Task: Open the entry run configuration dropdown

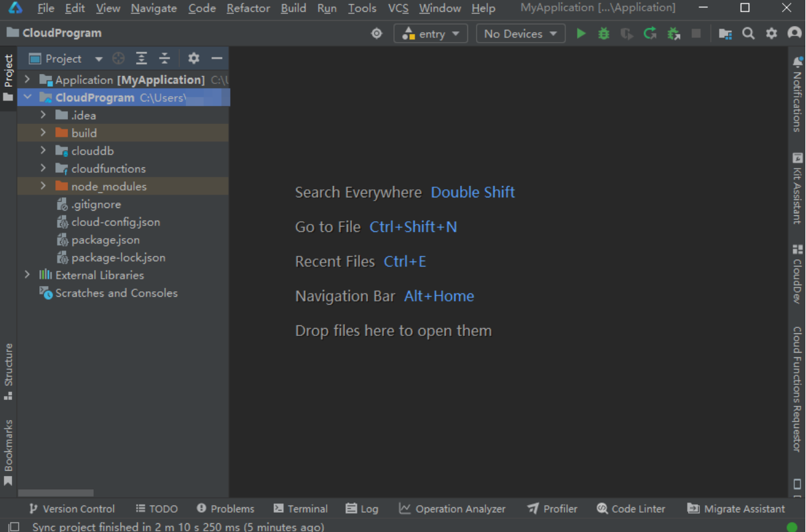Action: point(431,33)
